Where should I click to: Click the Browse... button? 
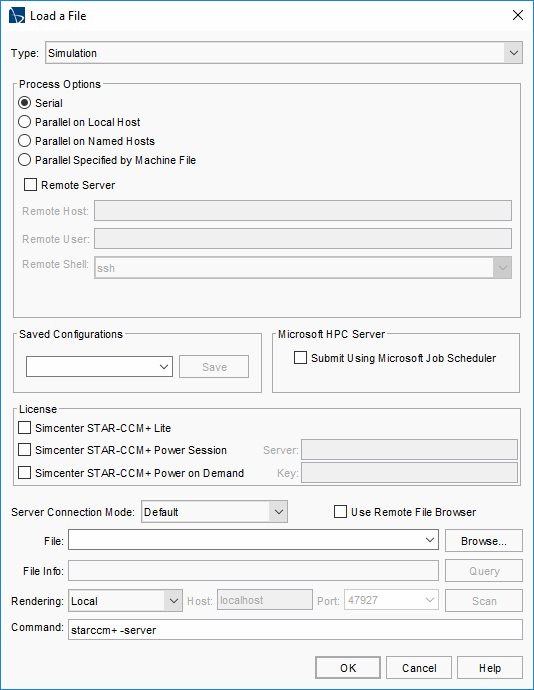484,541
